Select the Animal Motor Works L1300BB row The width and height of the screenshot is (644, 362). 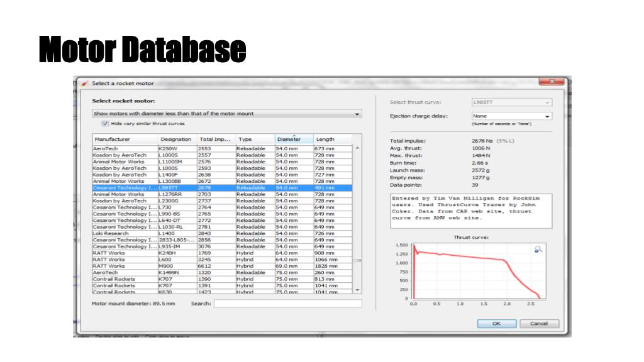(222, 181)
